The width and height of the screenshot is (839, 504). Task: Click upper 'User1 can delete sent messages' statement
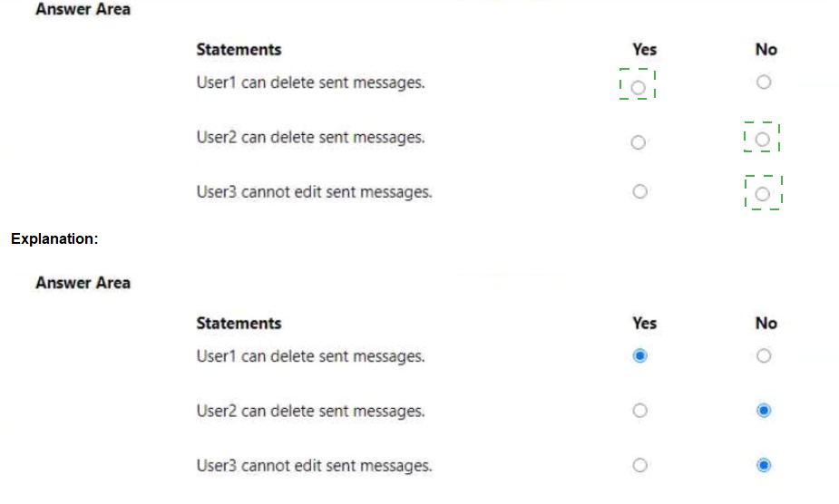click(310, 82)
